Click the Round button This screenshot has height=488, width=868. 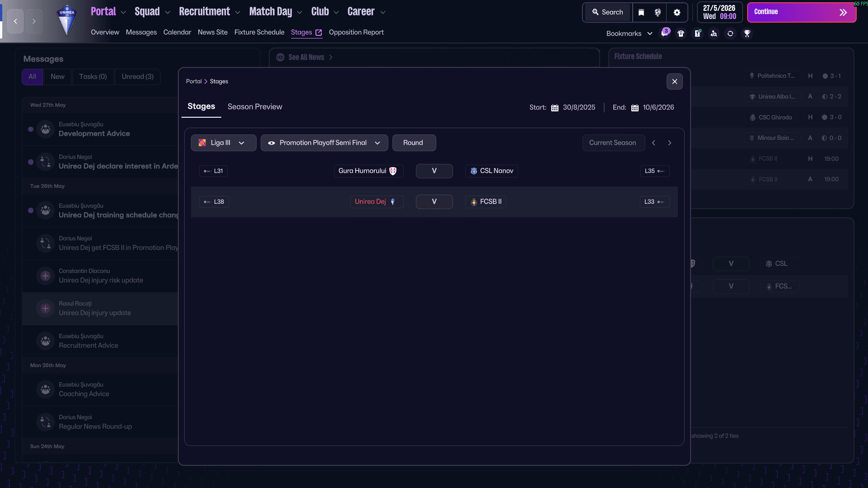414,143
